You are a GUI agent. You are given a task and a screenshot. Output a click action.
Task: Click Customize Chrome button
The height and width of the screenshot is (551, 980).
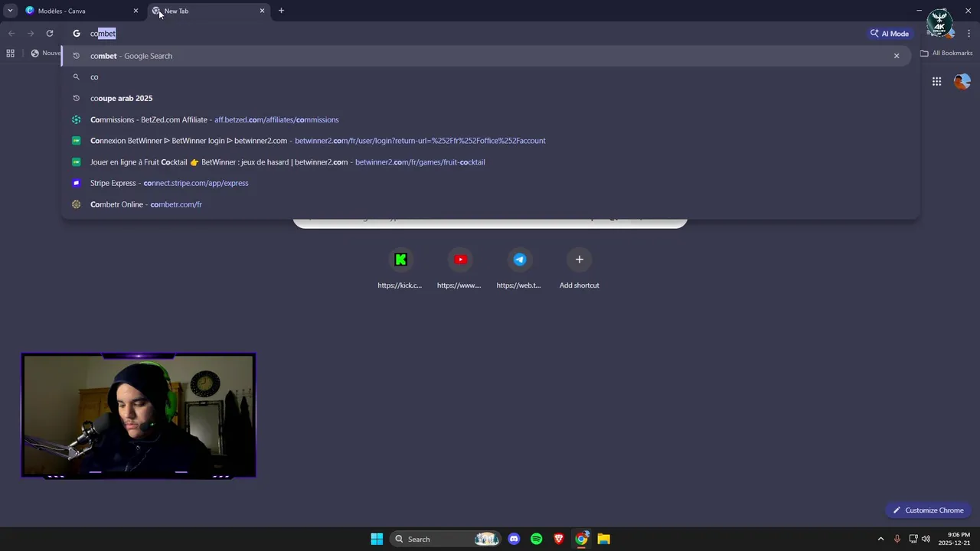[928, 510]
